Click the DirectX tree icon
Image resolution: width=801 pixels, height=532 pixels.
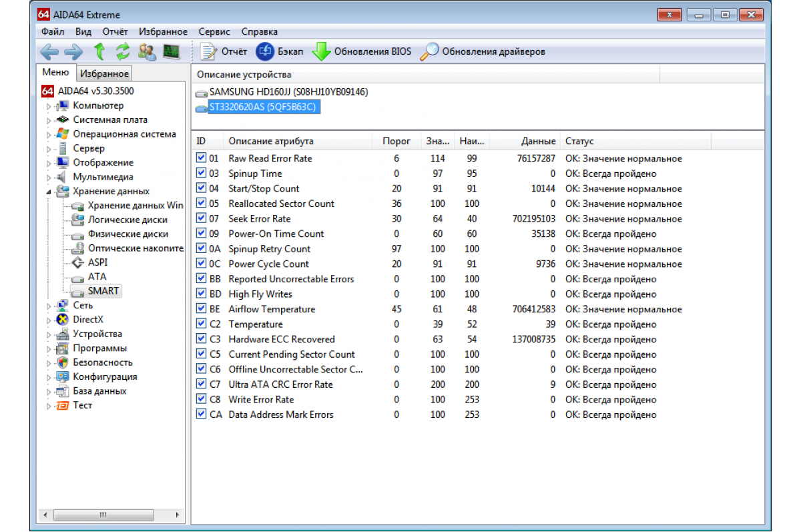click(x=63, y=320)
